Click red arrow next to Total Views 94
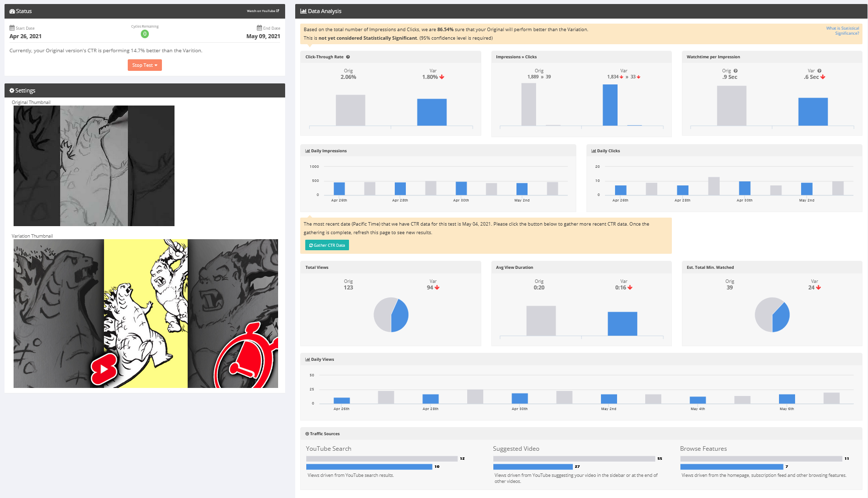Viewport: 868px width, 498px height. click(x=437, y=287)
